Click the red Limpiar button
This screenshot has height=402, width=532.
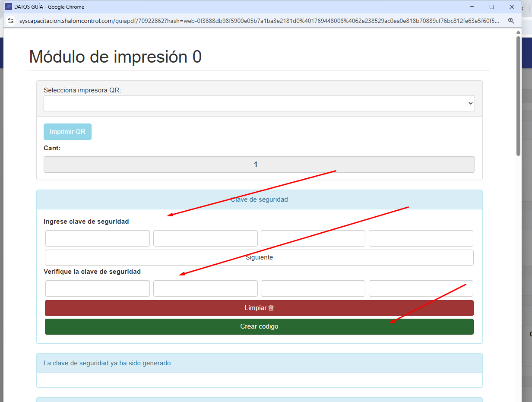(259, 308)
